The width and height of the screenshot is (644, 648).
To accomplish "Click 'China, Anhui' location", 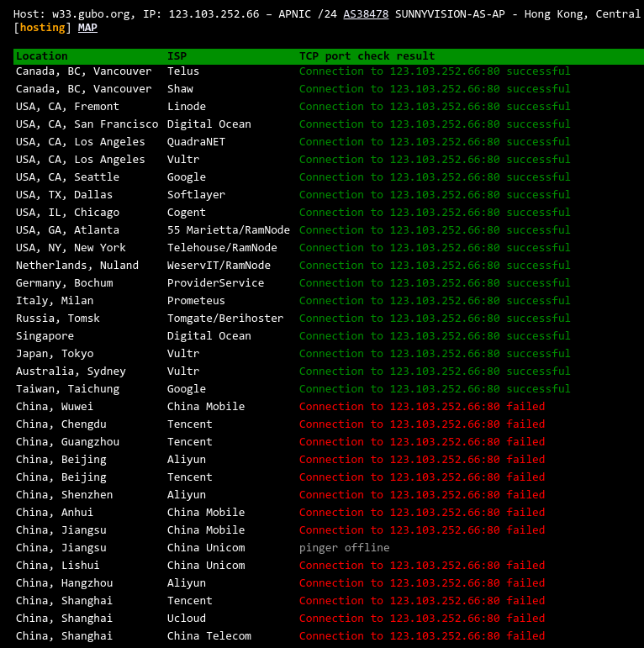I will (x=55, y=513).
